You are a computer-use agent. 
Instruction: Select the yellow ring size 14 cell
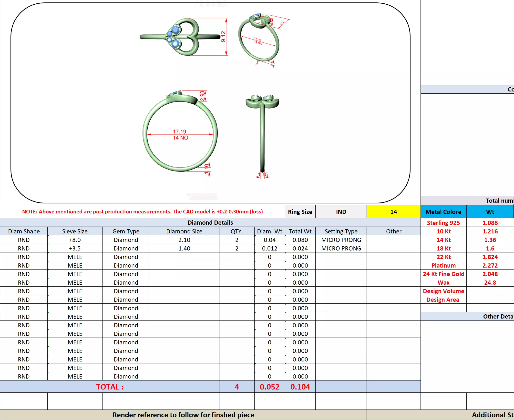click(393, 212)
